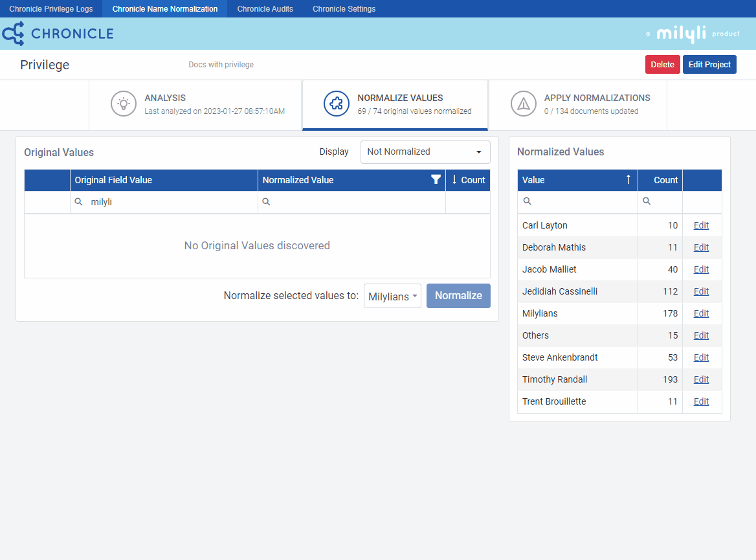This screenshot has height=560, width=756.
Task: Edit the Trent Brouillette normalized value
Action: (701, 401)
